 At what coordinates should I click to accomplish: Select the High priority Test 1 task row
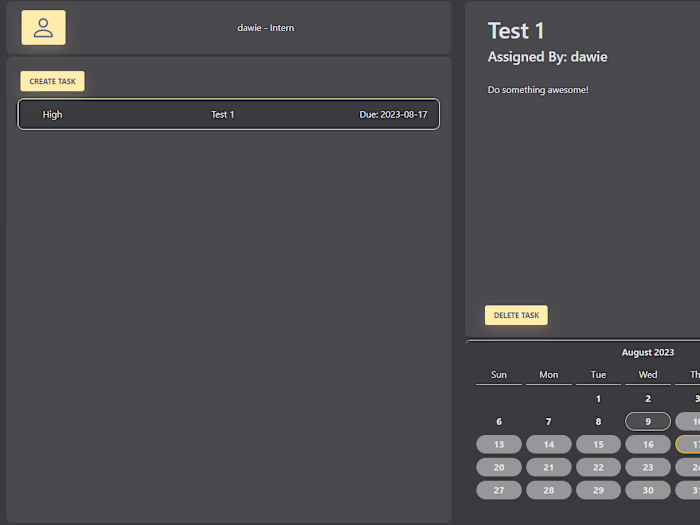(229, 114)
